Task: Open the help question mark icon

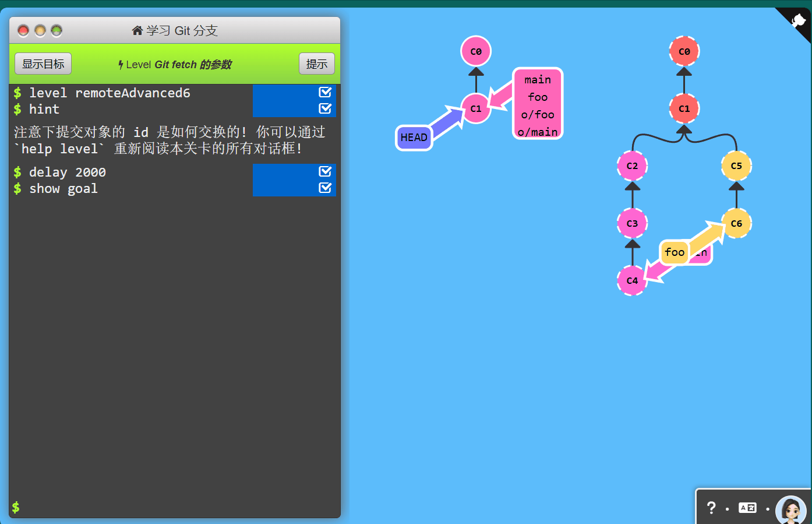Action: (x=711, y=508)
